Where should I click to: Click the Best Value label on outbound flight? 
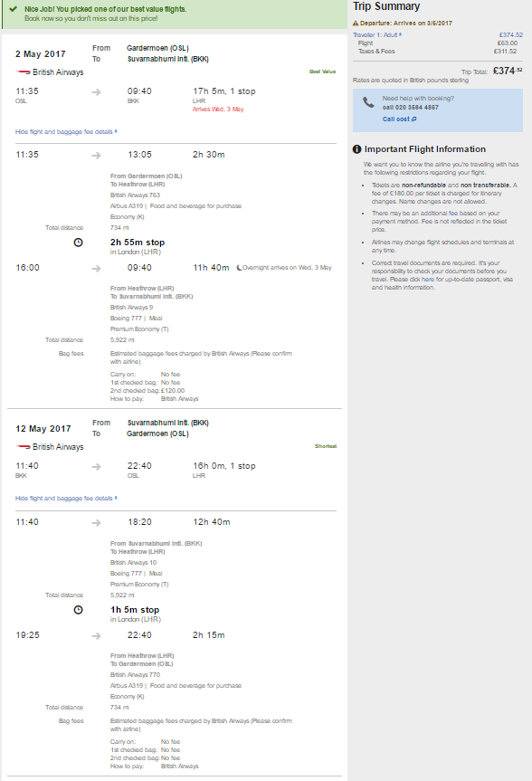pyautogui.click(x=322, y=71)
